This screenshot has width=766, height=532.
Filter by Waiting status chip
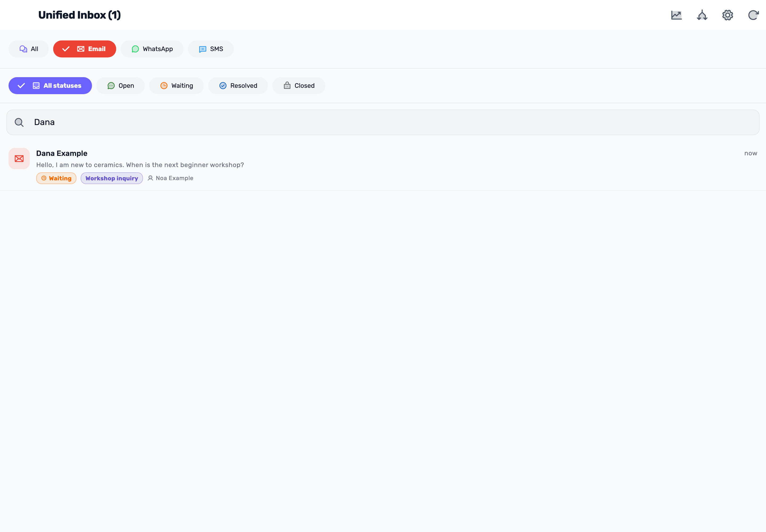(176, 86)
